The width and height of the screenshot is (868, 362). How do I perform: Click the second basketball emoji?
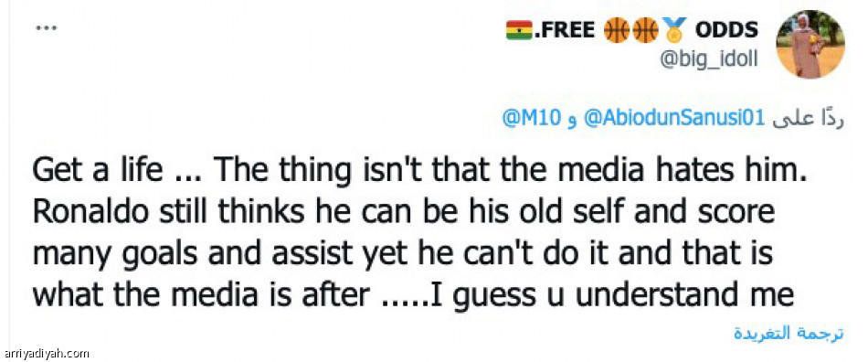point(645,30)
